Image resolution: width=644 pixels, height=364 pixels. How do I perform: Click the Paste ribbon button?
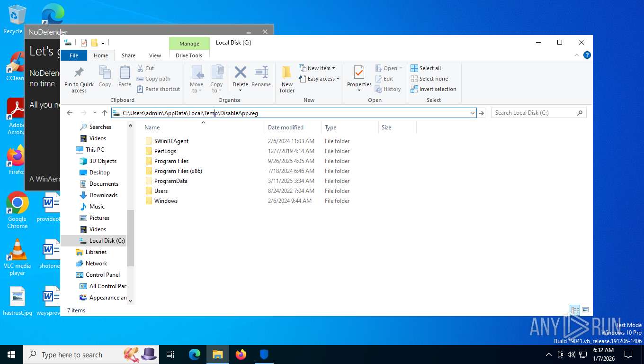pyautogui.click(x=125, y=77)
